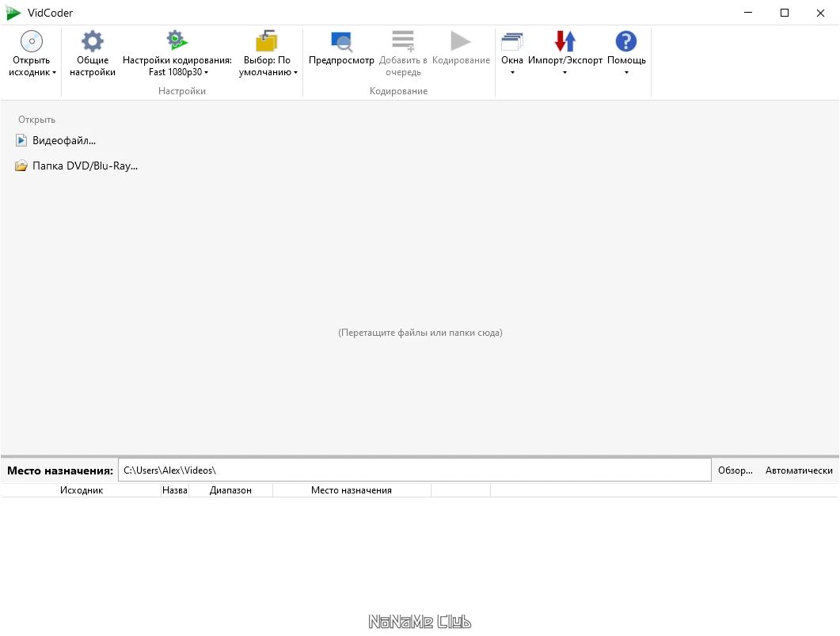Open the Preview magnifier icon

(x=341, y=41)
